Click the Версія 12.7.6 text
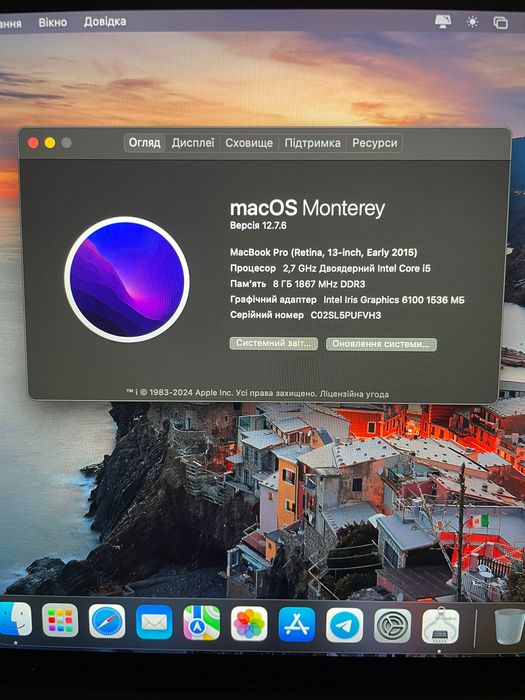 [x=258, y=225]
